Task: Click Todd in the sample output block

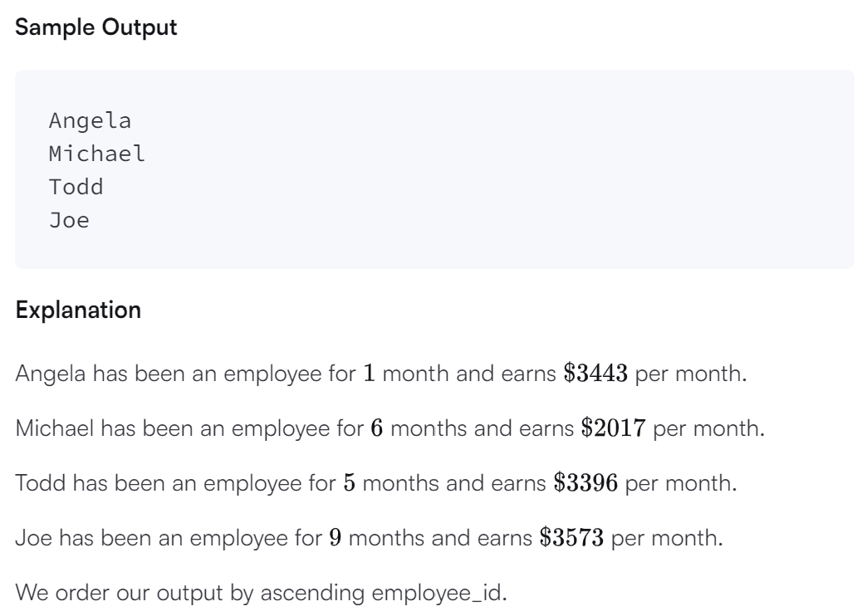Action: 76,187
